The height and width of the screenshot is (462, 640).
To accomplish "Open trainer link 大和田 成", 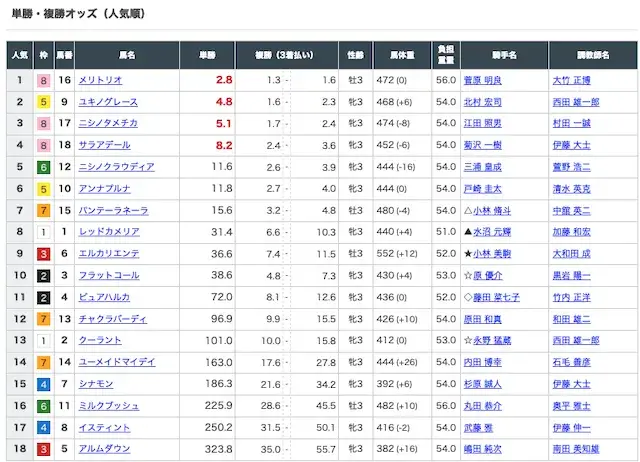I will pyautogui.click(x=571, y=254).
